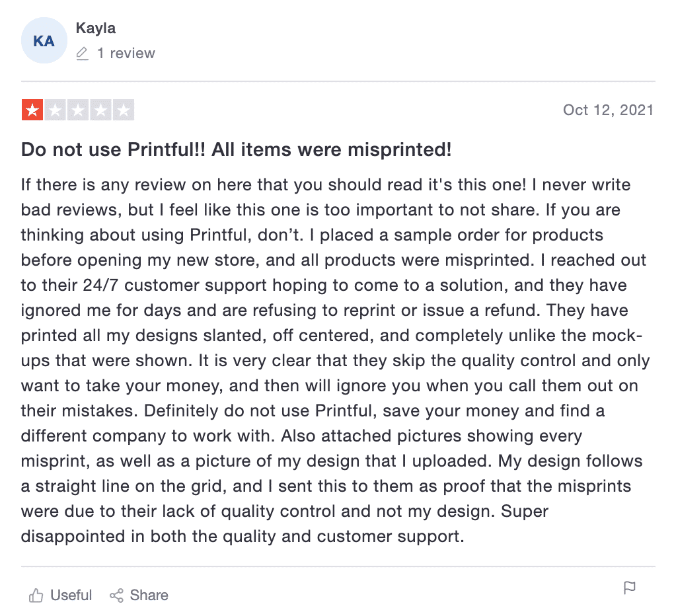
Task: Click the third gray star
Action: [x=78, y=110]
